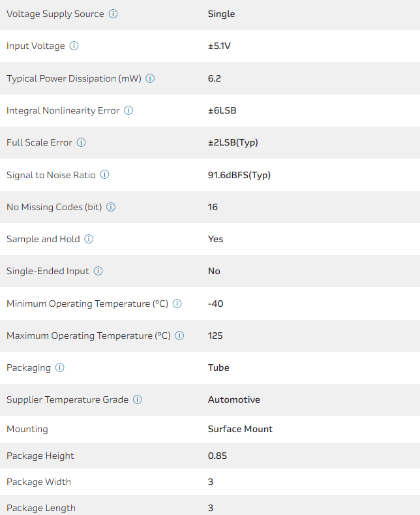Click Signal to Noise Ratio info icon
Viewport: 420px width, 515px height.
tap(104, 175)
